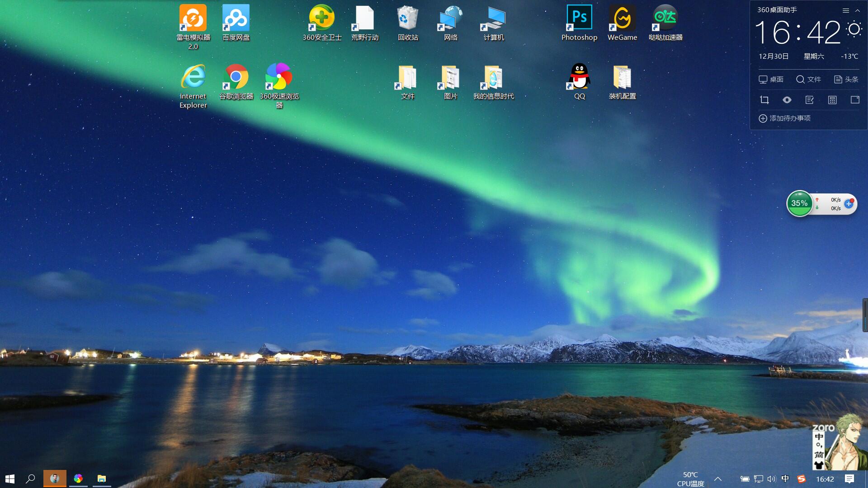Screen dimensions: 868x488
Task: Open the 360桌面助手 hamburger menu
Action: point(845,10)
